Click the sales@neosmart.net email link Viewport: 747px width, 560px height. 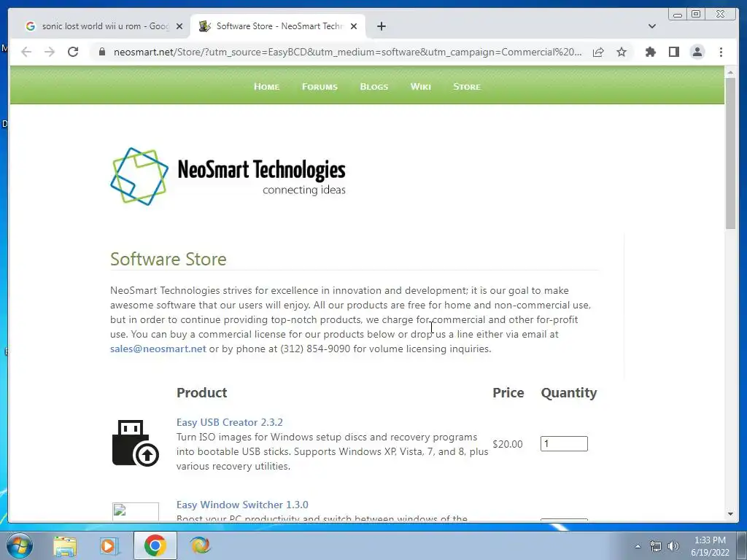click(158, 349)
